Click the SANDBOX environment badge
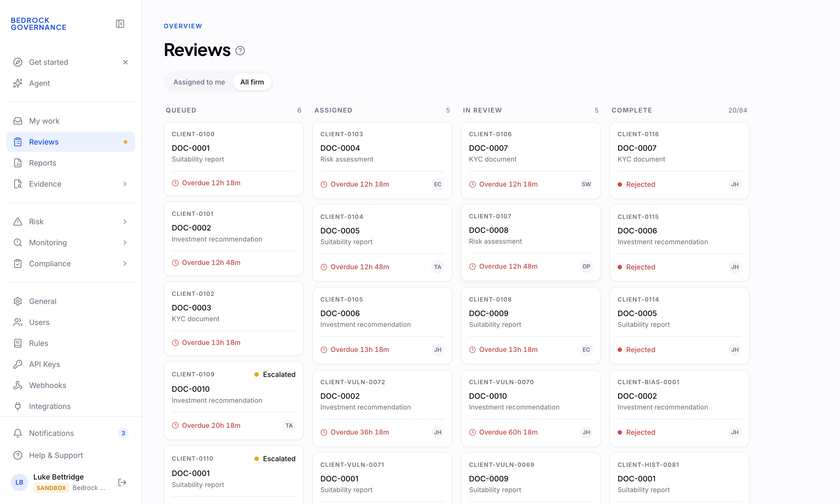The height and width of the screenshot is (504, 840). point(51,488)
